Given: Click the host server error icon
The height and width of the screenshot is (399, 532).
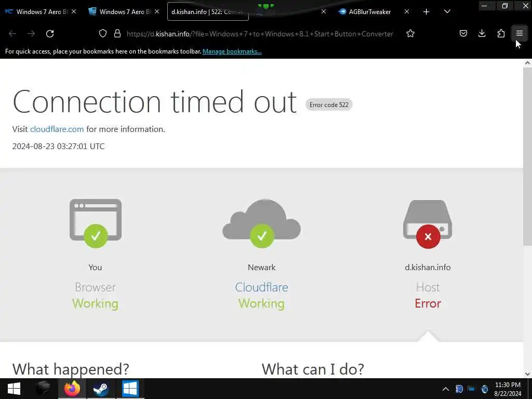Looking at the screenshot, I should [x=428, y=224].
